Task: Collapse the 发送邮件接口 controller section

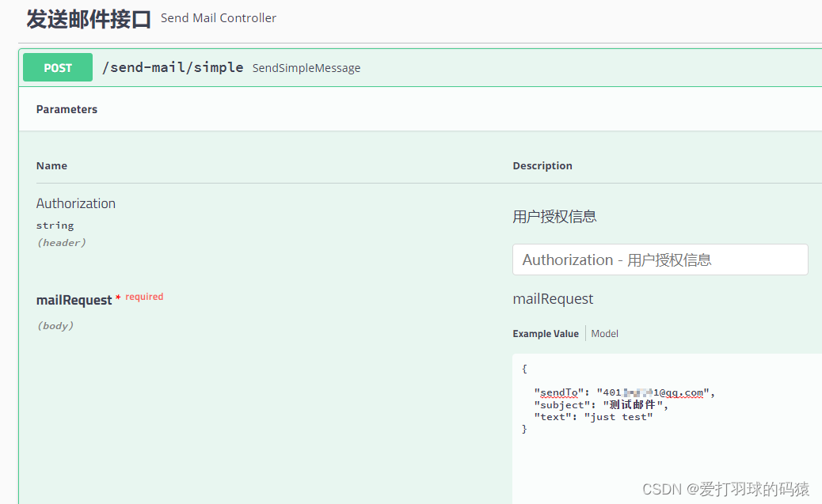Action: (88, 19)
